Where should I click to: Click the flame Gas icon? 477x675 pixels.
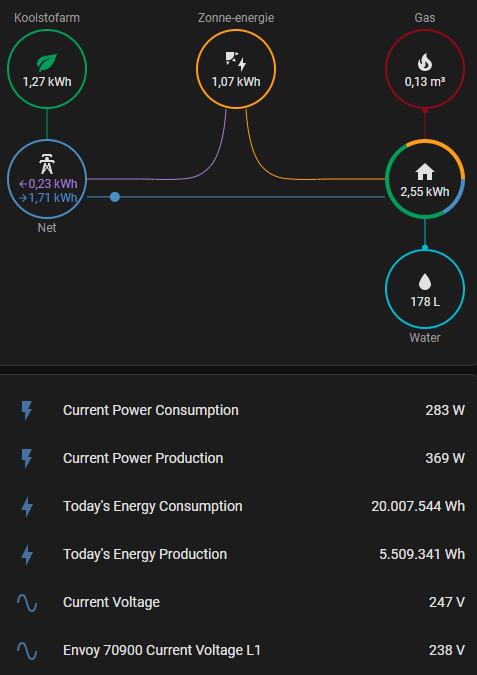click(x=424, y=62)
